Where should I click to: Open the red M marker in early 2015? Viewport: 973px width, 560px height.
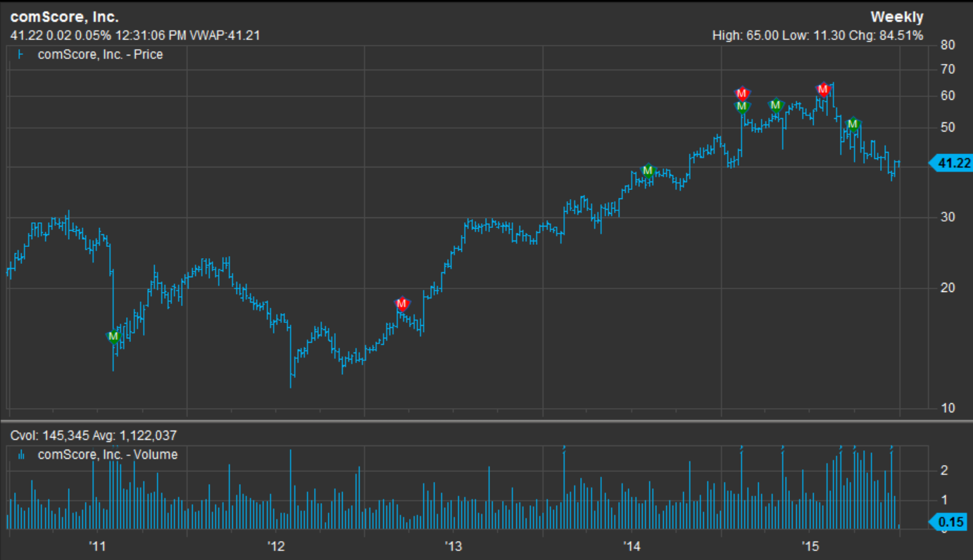coord(822,89)
